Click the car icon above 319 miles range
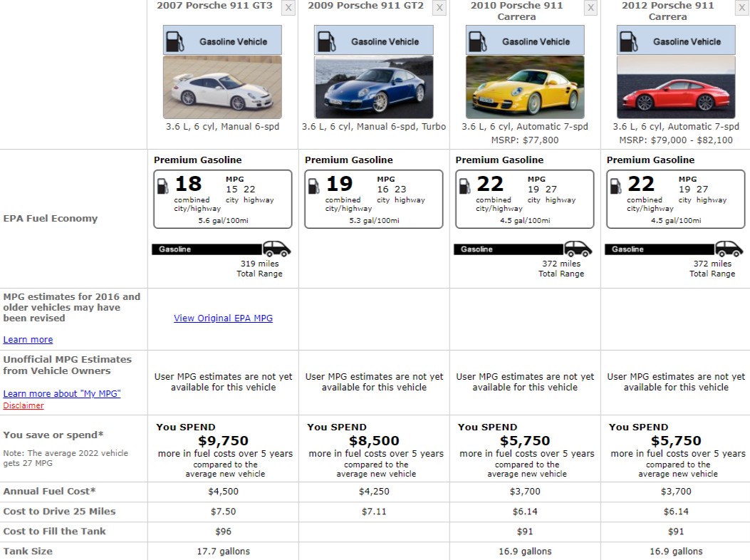 (276, 249)
